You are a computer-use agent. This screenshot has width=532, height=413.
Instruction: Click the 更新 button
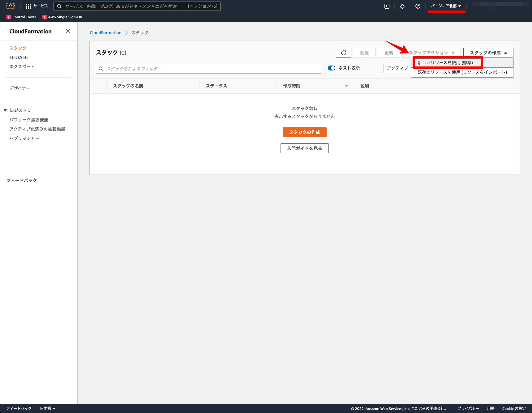[389, 53]
